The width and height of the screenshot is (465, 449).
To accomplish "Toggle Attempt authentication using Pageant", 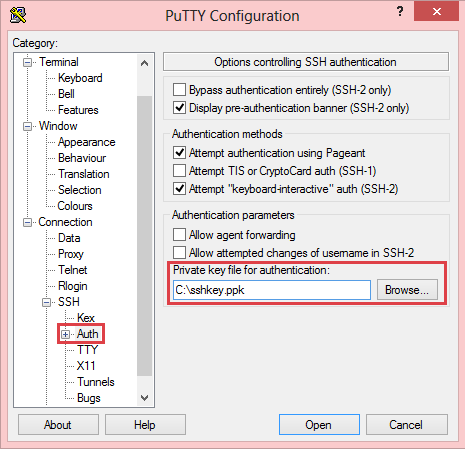I will pyautogui.click(x=179, y=153).
